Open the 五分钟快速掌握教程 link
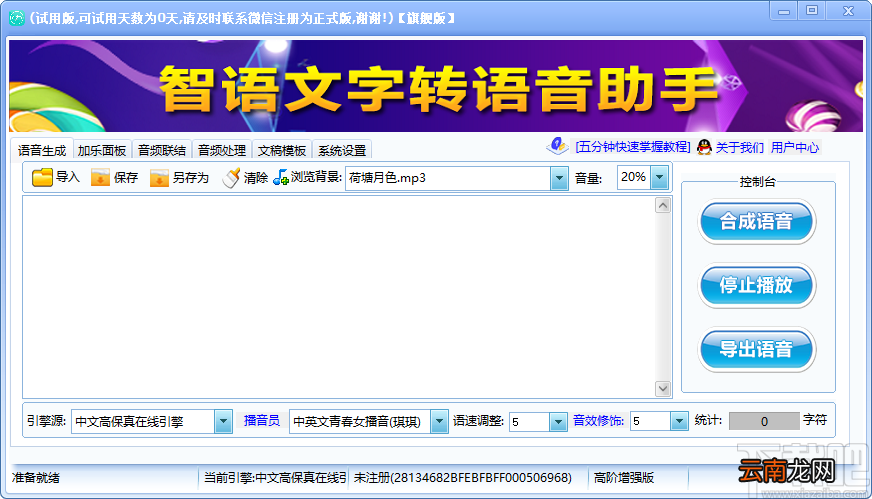 pyautogui.click(x=633, y=147)
